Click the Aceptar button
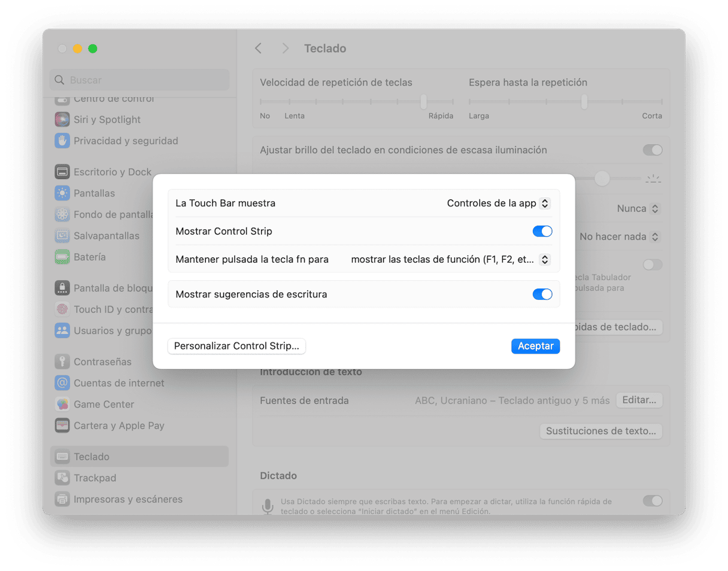Image resolution: width=728 pixels, height=571 pixels. coord(535,346)
